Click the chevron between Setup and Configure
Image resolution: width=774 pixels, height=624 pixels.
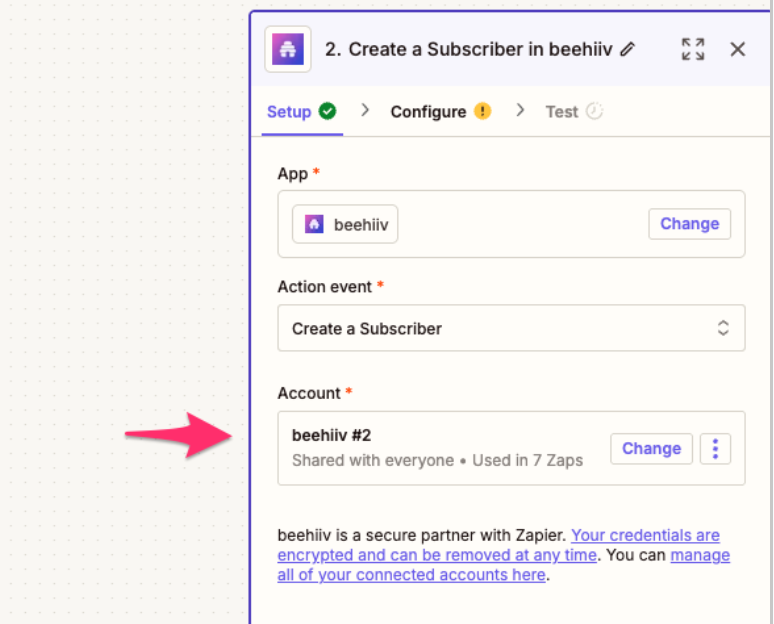coord(365,111)
